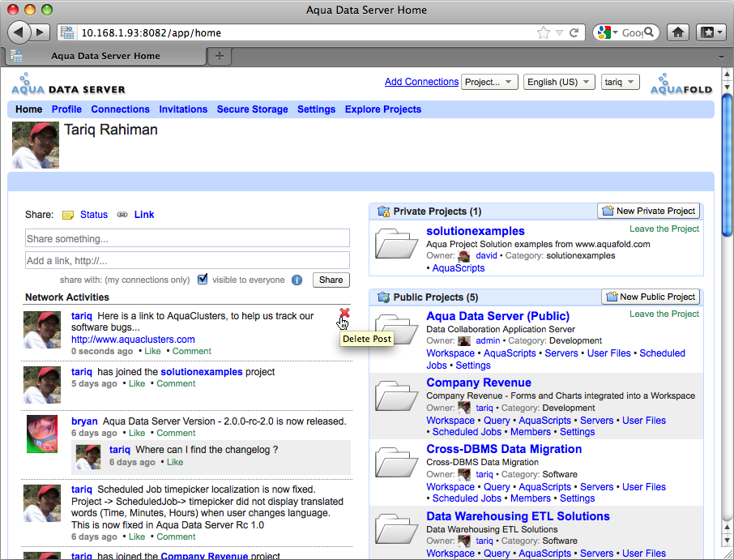Click the scrollbar down arrow at bottom
Screen dimensions: 734x560
coord(727,540)
